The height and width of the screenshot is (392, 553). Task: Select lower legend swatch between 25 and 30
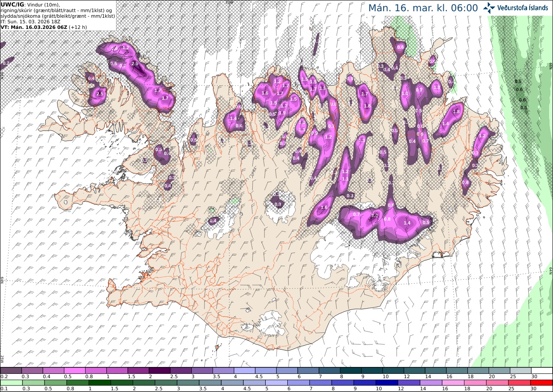tap(519, 383)
